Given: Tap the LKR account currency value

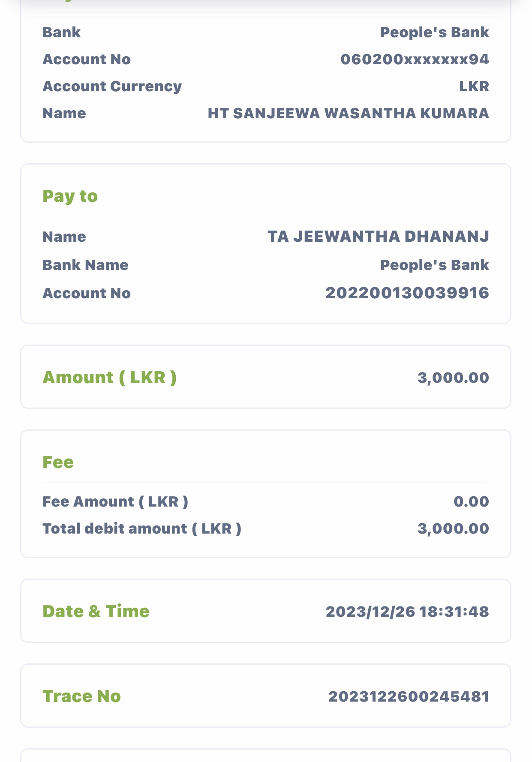Looking at the screenshot, I should [474, 86].
